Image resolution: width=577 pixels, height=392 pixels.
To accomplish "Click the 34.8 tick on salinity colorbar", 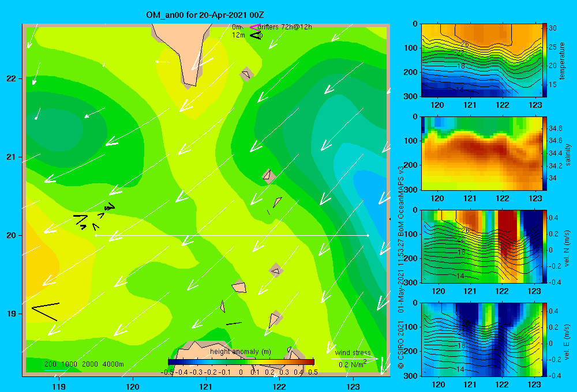I will coord(556,129).
